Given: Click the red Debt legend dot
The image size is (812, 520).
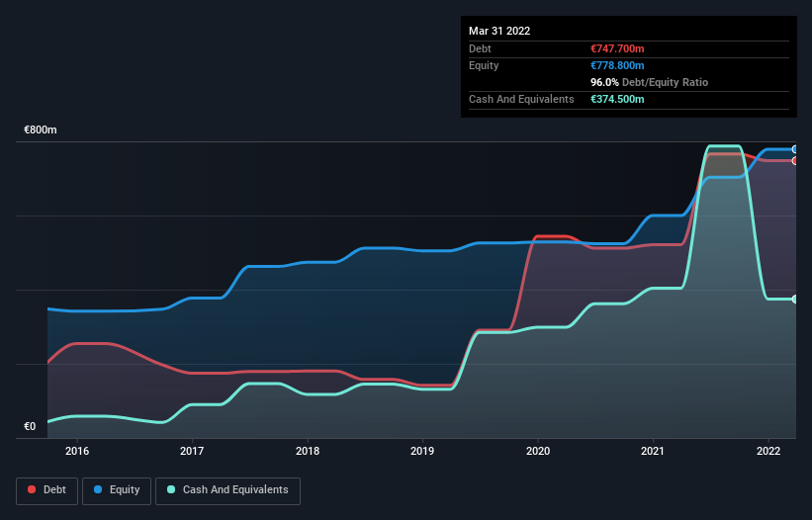Looking at the screenshot, I should pyautogui.click(x=32, y=489).
